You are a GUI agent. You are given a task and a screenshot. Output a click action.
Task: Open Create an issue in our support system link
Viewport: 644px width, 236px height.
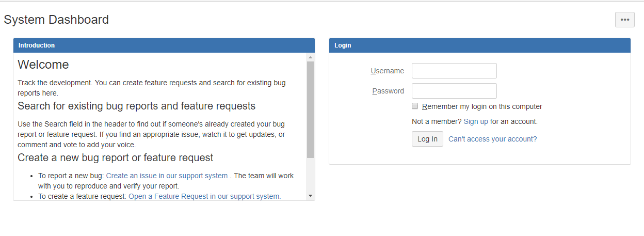167,176
